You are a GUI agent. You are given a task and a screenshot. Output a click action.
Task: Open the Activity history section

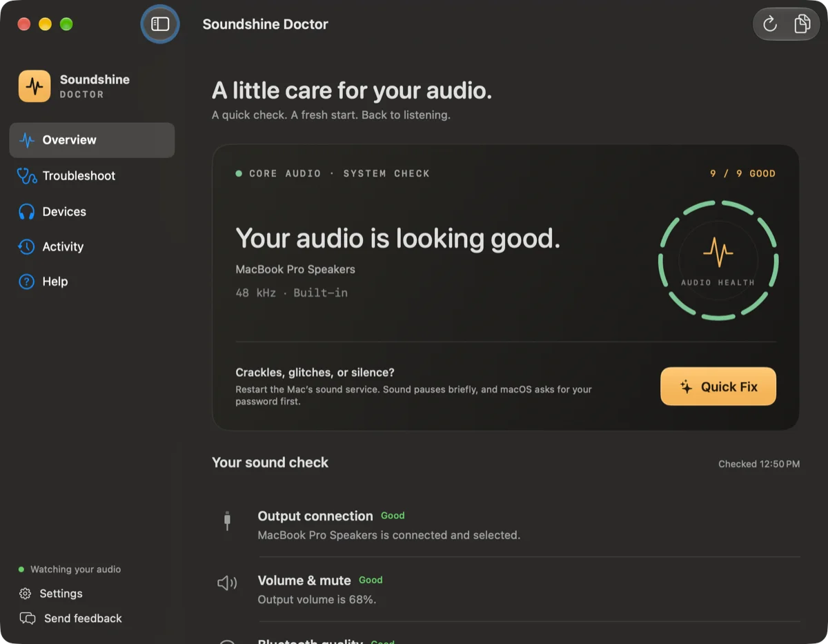pyautogui.click(x=92, y=246)
